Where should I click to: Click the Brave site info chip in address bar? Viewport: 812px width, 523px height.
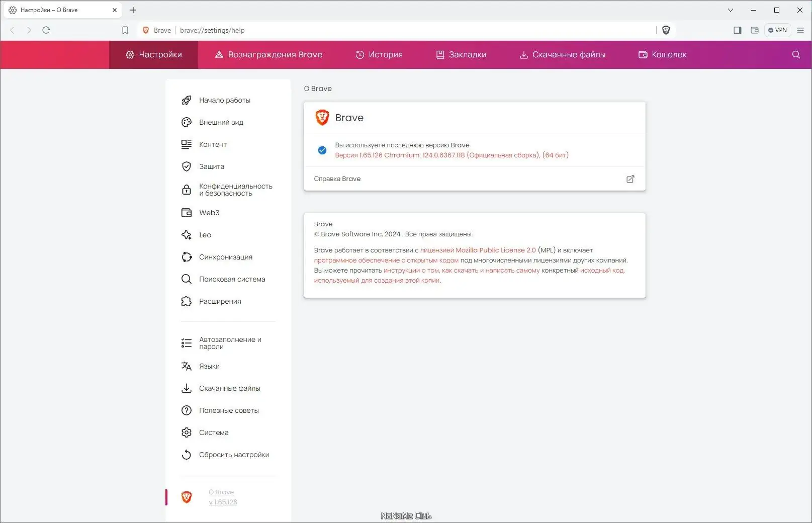point(157,30)
